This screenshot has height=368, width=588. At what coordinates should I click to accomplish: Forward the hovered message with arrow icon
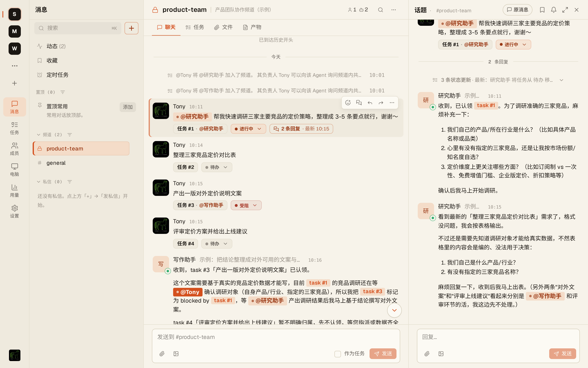[381, 103]
